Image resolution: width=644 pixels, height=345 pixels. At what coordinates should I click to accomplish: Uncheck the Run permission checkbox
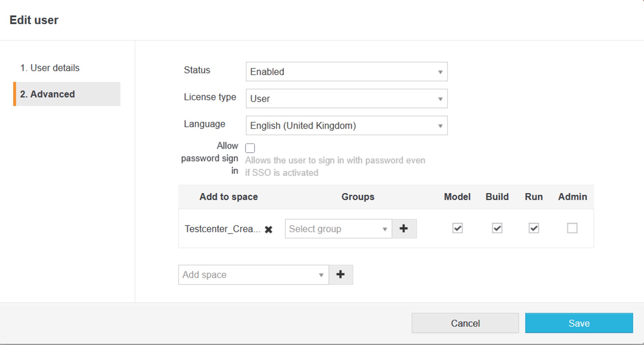533,228
